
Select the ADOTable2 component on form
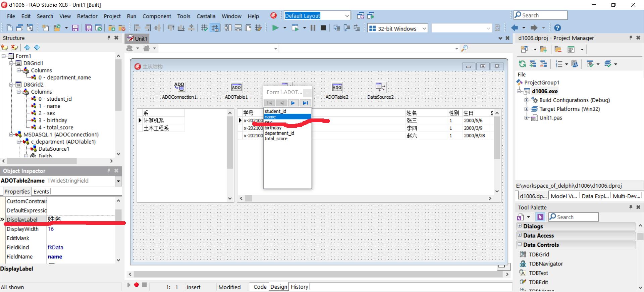click(337, 87)
